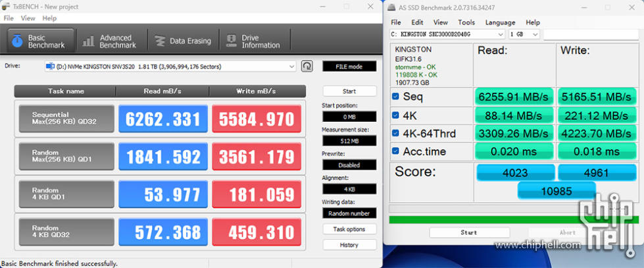Click the drive refresh icon in TxBENCH
Image resolution: width=644 pixels, height=268 pixels.
[x=307, y=67]
